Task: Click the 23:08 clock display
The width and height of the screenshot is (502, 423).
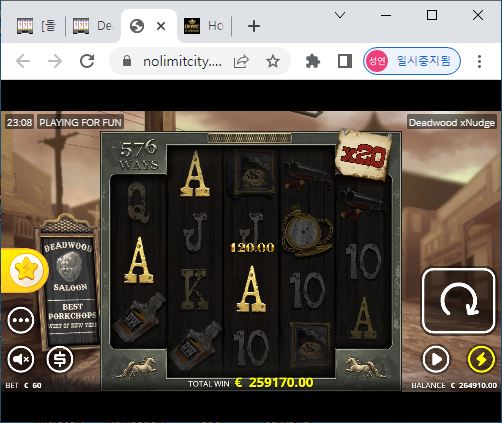Action: click(x=19, y=123)
